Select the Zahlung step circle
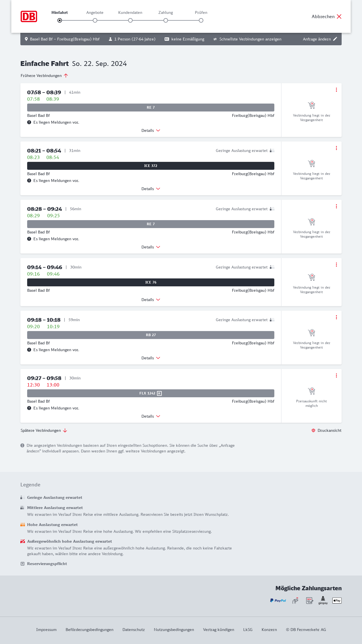This screenshot has height=644, width=362. pos(166,20)
